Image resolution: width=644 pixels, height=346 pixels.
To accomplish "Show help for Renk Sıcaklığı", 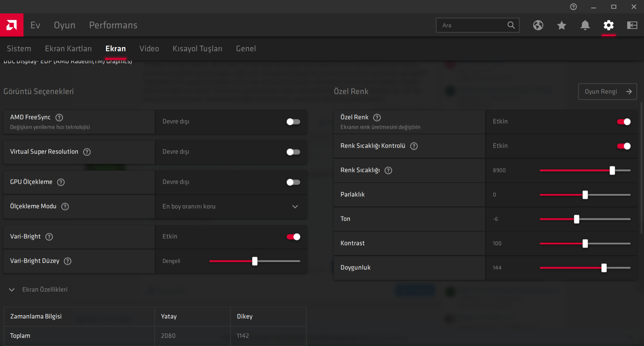I will click(x=388, y=170).
